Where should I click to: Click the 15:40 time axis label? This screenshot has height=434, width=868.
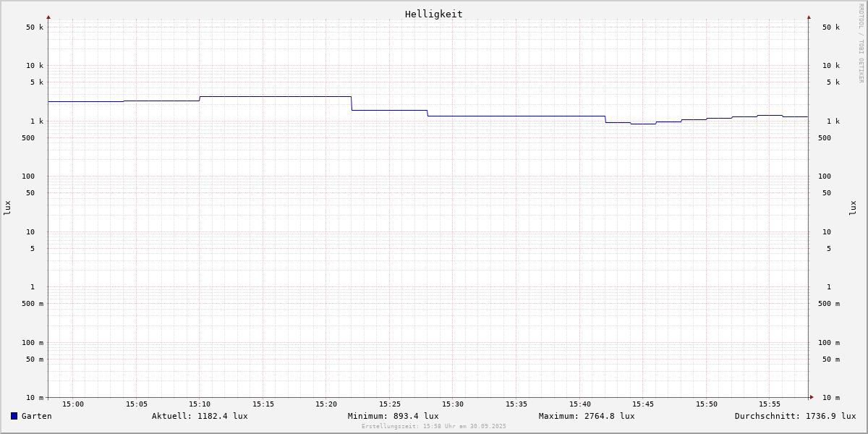point(580,404)
